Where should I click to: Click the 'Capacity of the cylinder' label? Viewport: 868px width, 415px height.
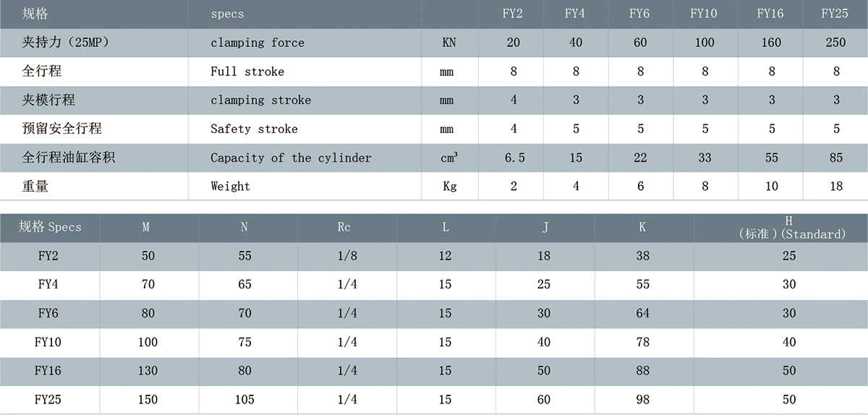click(x=291, y=158)
